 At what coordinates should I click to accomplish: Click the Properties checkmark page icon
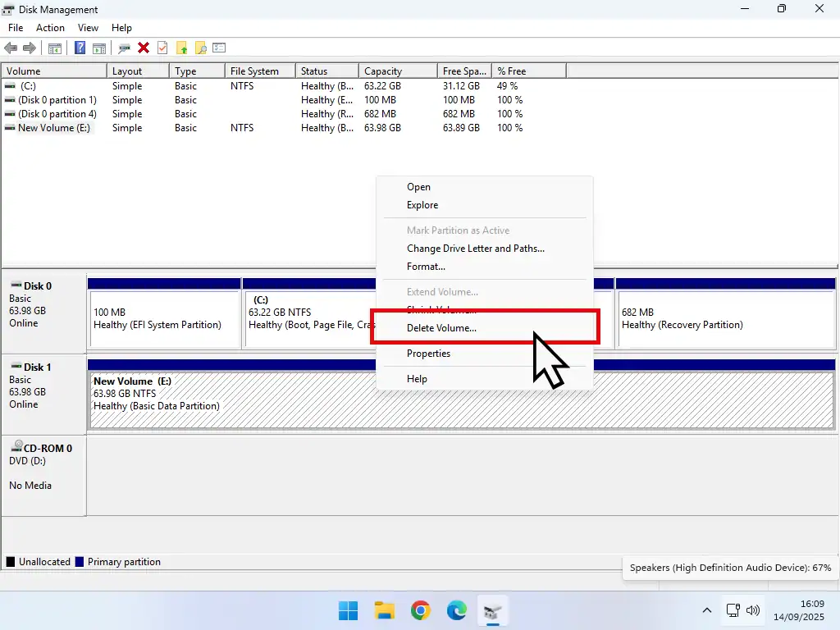(162, 48)
